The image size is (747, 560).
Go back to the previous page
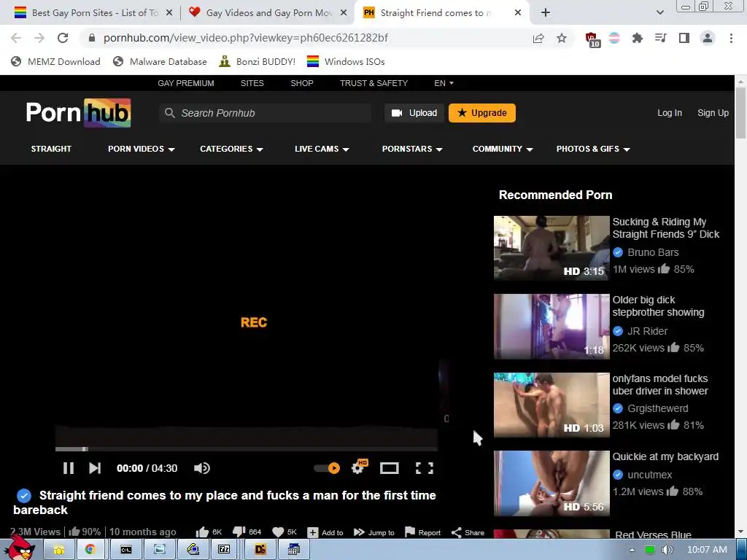point(16,38)
